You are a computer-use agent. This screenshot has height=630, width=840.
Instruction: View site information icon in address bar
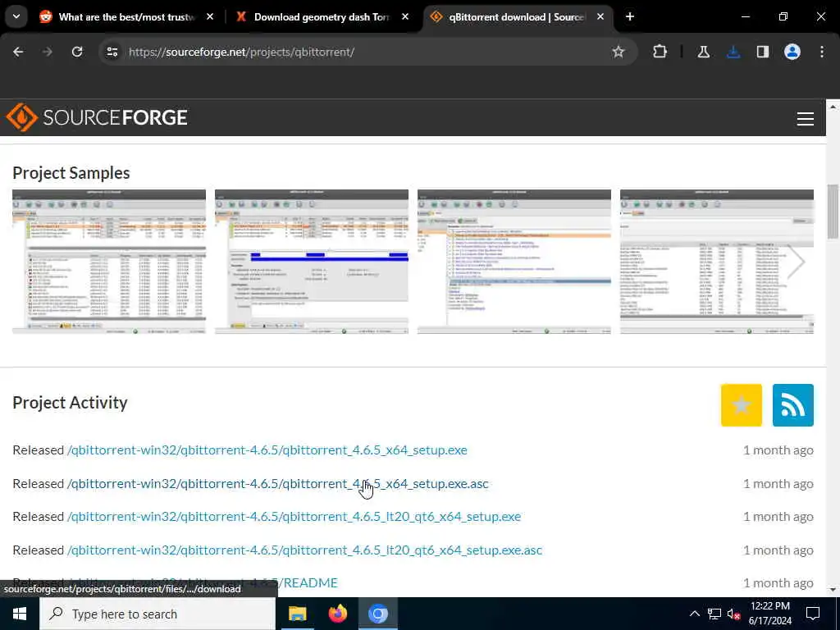tap(112, 52)
